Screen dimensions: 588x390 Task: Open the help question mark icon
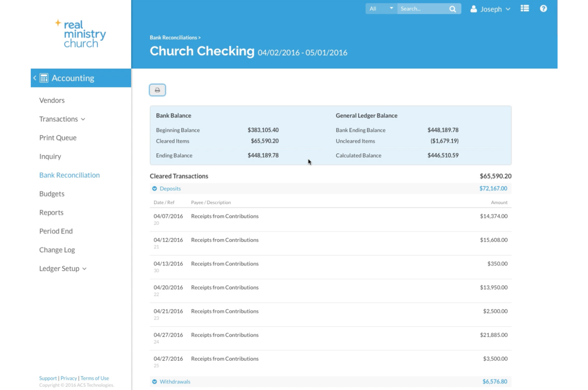coord(543,9)
